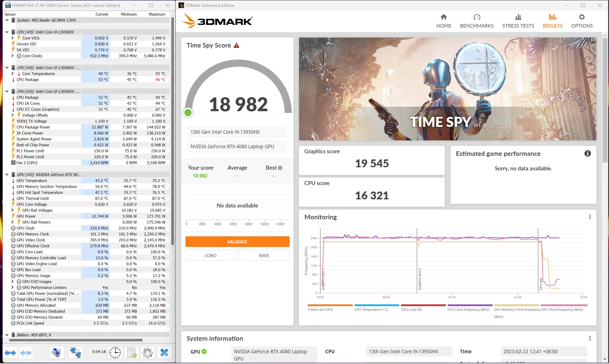
Task: Select the CPU Package Power row
Action: pyautogui.click(x=86, y=127)
